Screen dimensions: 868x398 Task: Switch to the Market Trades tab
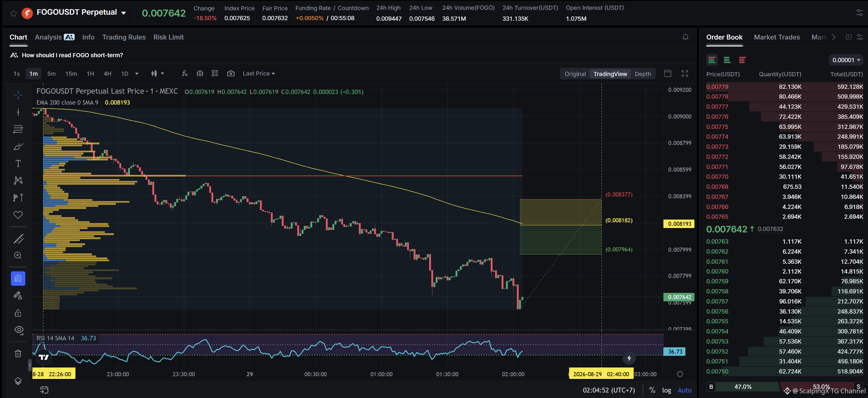point(777,37)
